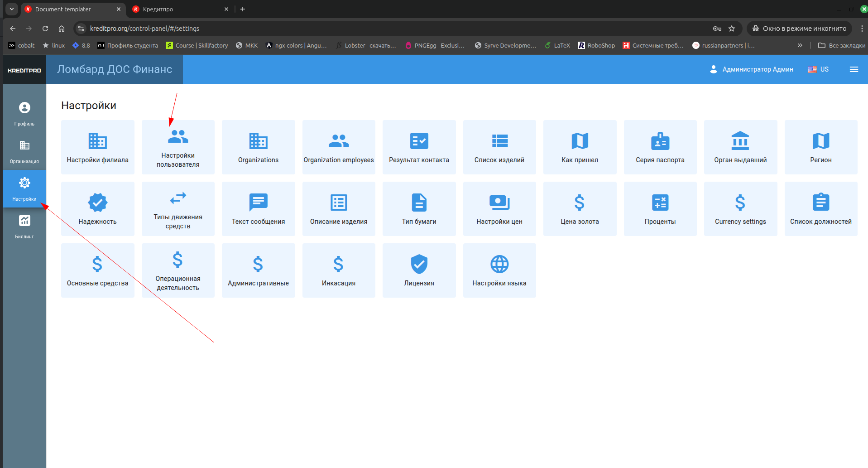Click the Надежность verified badge tile
The width and height of the screenshot is (868, 468).
pos(97,209)
